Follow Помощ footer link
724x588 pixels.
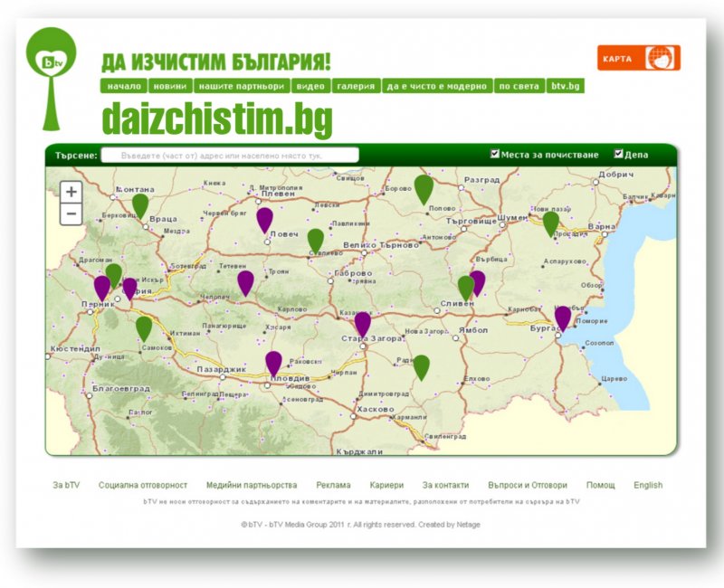click(x=601, y=485)
